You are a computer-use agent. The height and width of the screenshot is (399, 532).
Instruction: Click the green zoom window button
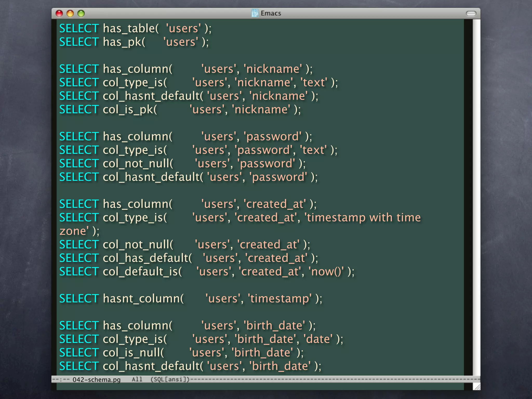point(81,14)
